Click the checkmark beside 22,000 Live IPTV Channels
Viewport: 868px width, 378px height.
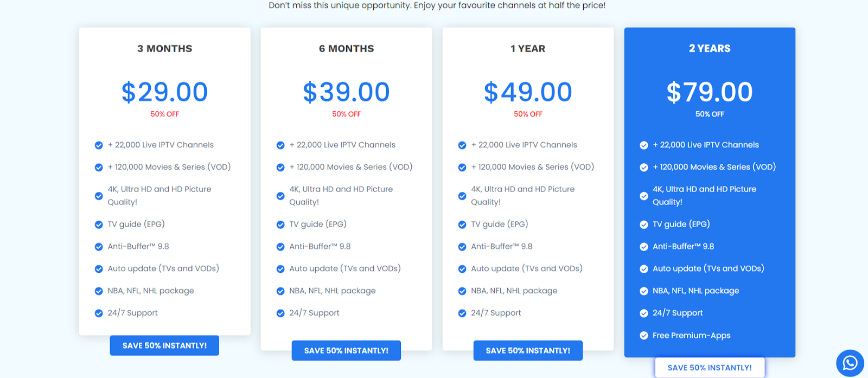pyautogui.click(x=99, y=145)
